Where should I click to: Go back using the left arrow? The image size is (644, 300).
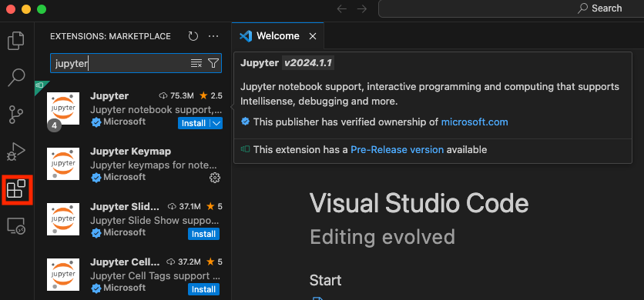click(342, 9)
